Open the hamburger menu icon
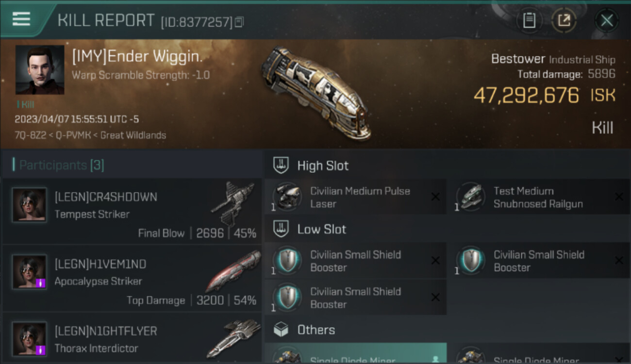The image size is (631, 364). 21,19
